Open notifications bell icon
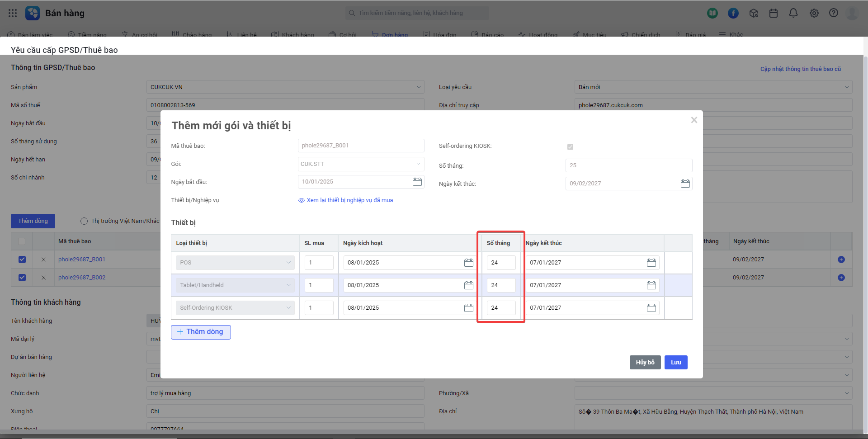 pyautogui.click(x=793, y=13)
